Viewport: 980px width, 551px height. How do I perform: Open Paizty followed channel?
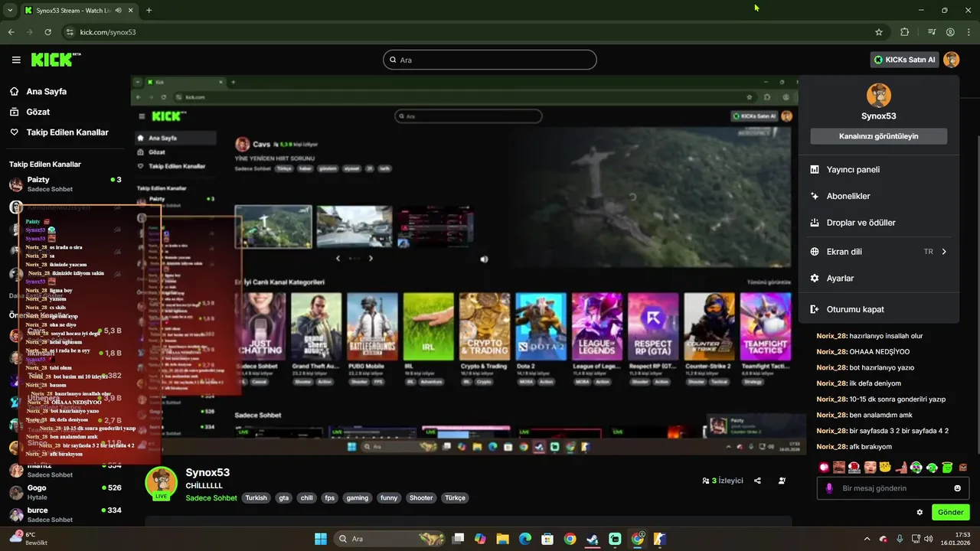click(x=65, y=184)
